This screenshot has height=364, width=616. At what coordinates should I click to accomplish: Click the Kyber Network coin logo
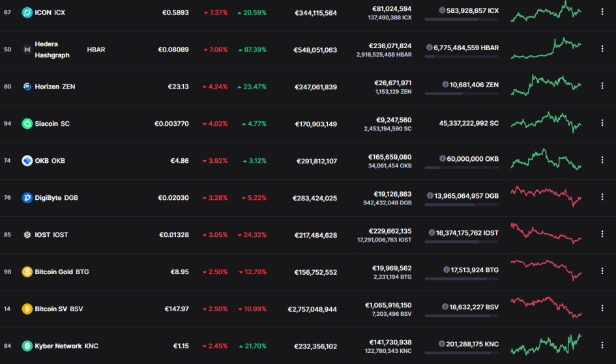[x=27, y=346]
